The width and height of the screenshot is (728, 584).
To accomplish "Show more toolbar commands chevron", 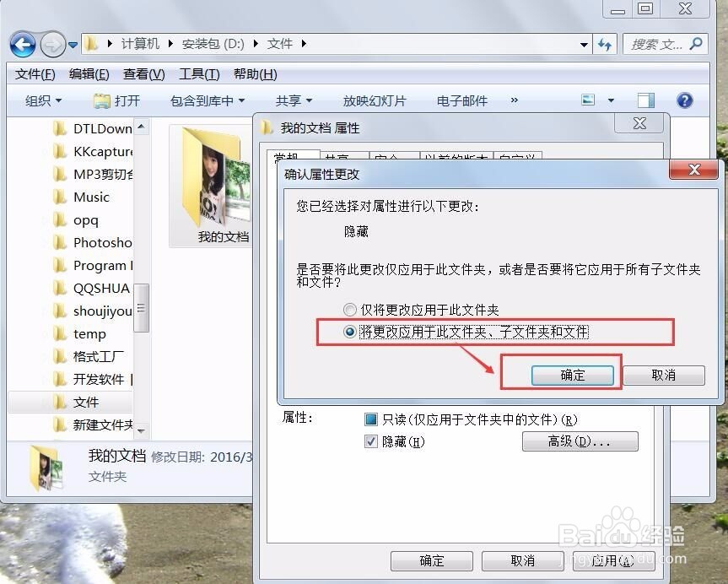I will point(514,100).
